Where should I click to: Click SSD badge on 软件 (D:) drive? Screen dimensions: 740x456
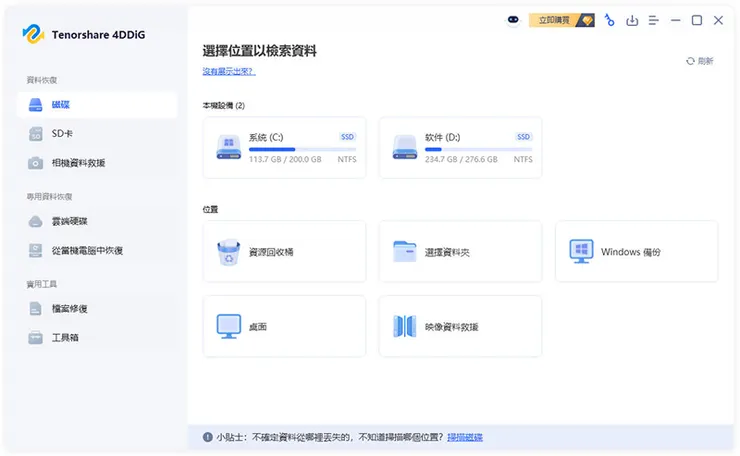click(523, 137)
